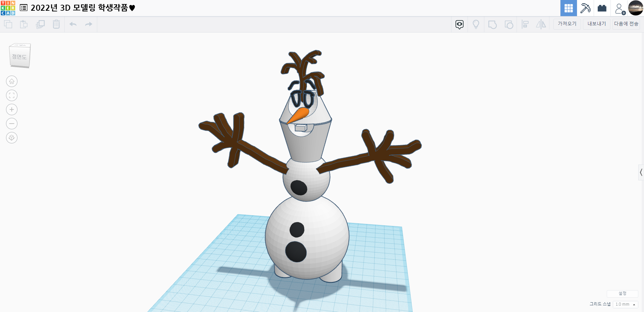This screenshot has width=644, height=312.
Task: Open the Tinkercad logo home
Action: pos(8,8)
